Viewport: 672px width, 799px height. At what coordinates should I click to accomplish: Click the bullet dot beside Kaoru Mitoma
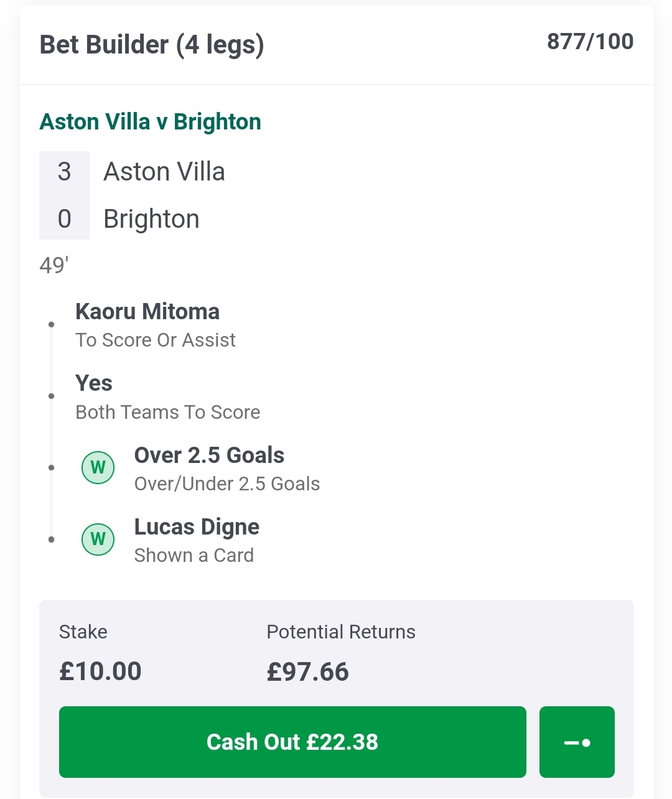[52, 324]
